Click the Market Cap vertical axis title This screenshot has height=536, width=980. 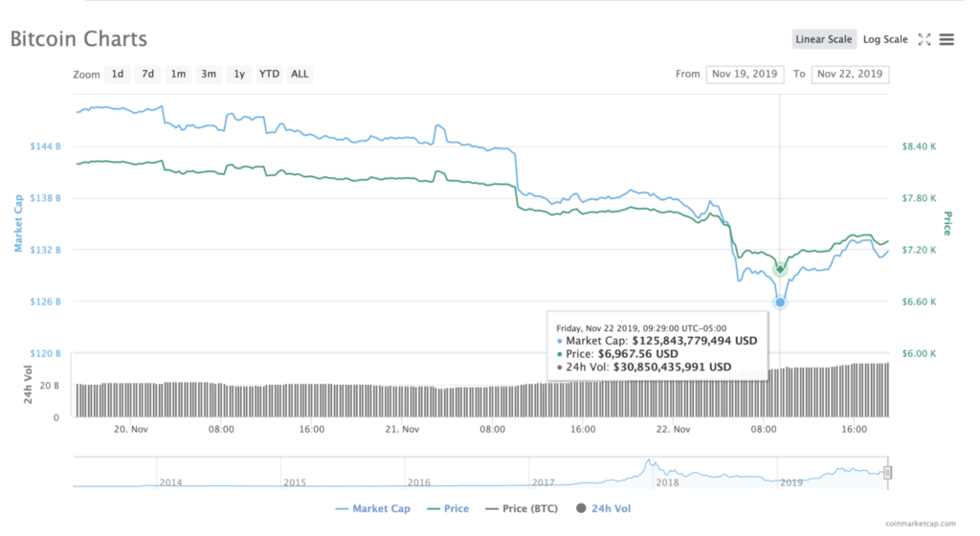click(x=18, y=223)
